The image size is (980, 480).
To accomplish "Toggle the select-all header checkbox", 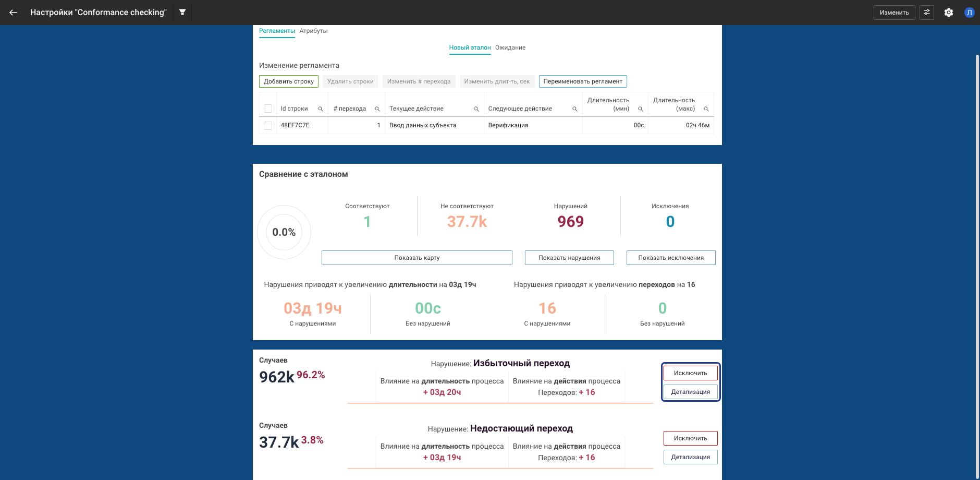I will tap(268, 109).
